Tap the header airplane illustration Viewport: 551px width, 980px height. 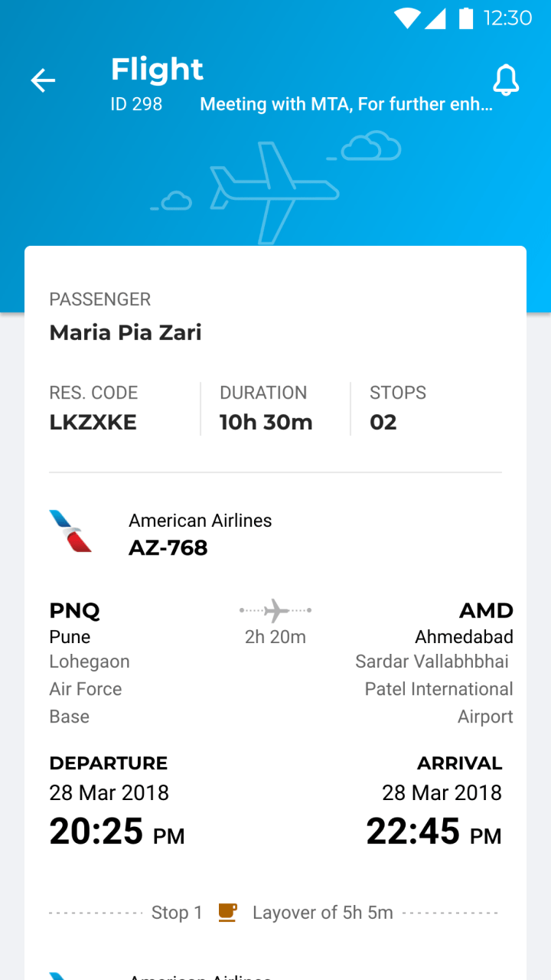(x=274, y=191)
